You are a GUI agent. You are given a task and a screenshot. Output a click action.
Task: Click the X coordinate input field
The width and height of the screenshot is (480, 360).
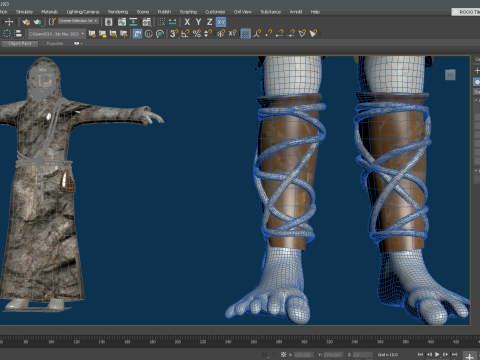click(x=304, y=355)
